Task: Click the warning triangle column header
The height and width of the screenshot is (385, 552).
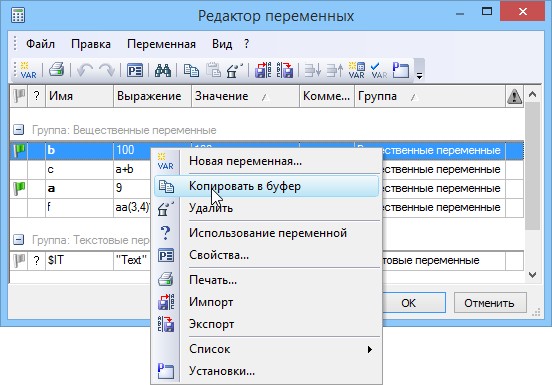Action: (x=514, y=96)
